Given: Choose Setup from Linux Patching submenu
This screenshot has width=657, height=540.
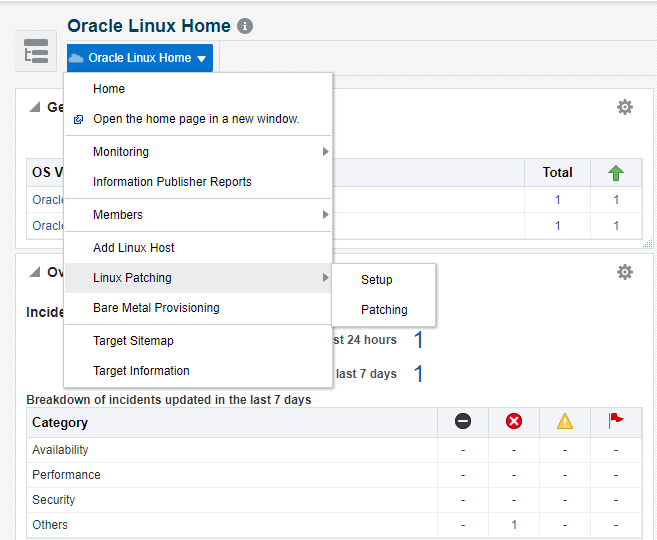Looking at the screenshot, I should pos(377,280).
